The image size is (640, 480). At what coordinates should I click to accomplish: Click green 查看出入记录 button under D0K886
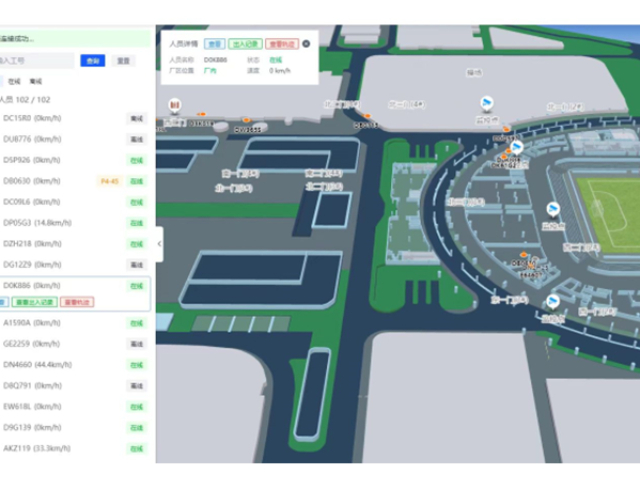[37, 301]
